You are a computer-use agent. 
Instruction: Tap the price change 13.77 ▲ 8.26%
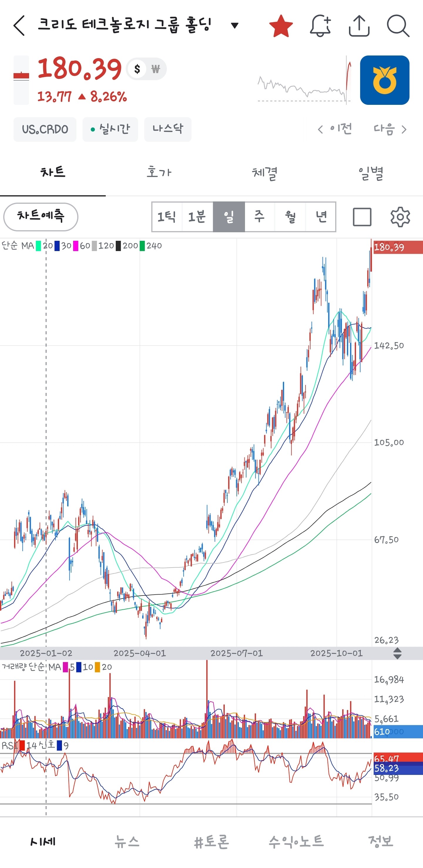(x=82, y=97)
